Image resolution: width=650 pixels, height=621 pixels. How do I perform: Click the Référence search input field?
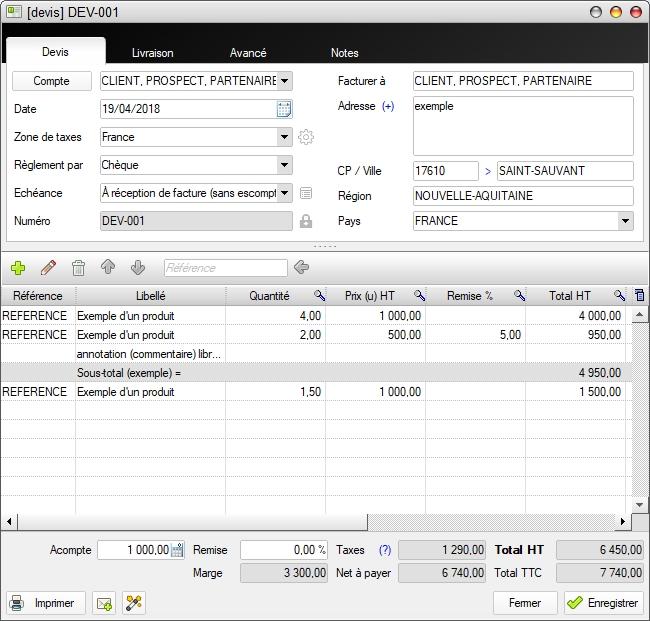pos(225,268)
